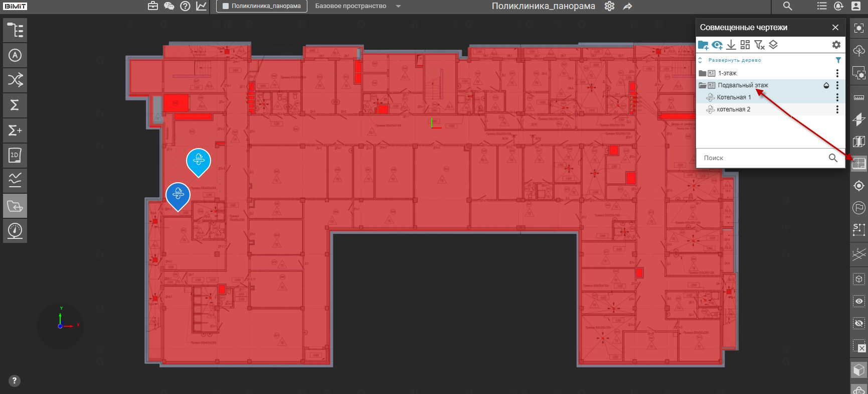Open options menu for Подвальный этаж
This screenshot has width=868, height=394.
click(x=837, y=85)
